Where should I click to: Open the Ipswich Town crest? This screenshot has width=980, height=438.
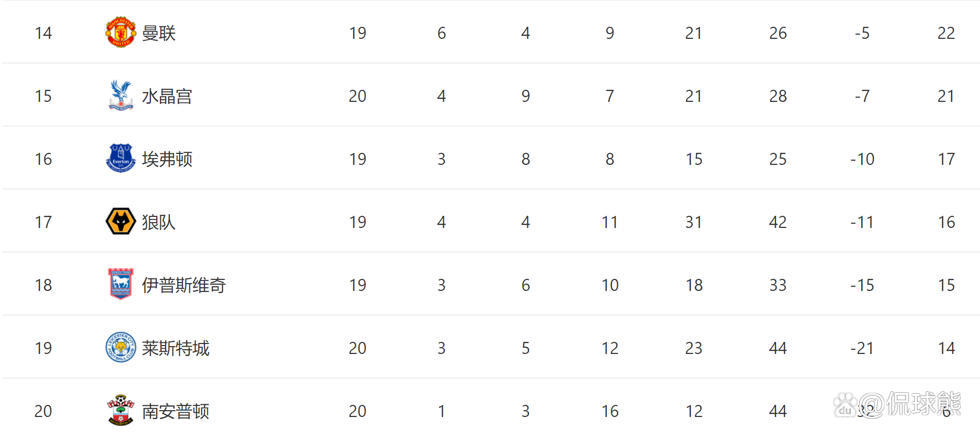click(x=120, y=284)
